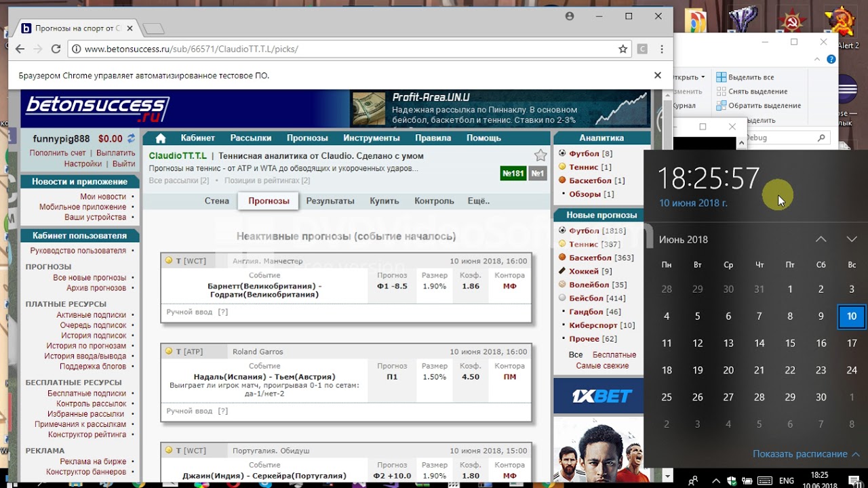Screen dimensions: 868x488
Task: Click Пополнить счет link
Action: (x=58, y=153)
